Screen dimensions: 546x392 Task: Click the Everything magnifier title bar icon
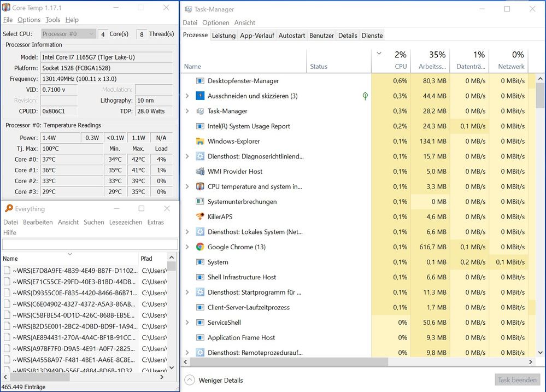(x=9, y=208)
